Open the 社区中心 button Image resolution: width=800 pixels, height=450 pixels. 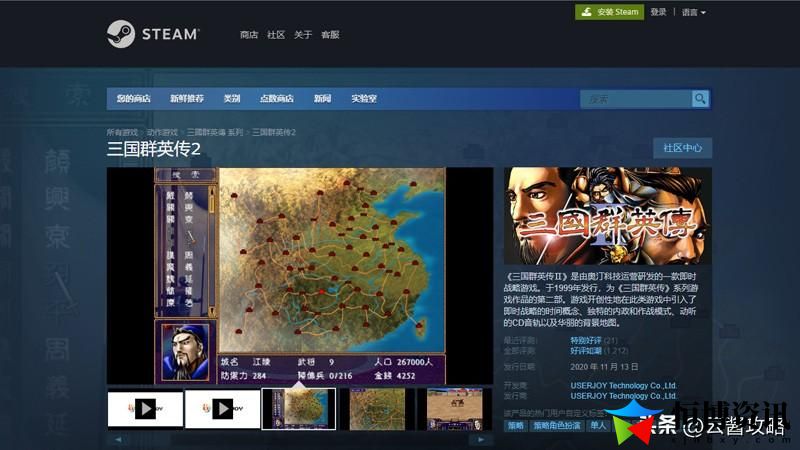(683, 148)
